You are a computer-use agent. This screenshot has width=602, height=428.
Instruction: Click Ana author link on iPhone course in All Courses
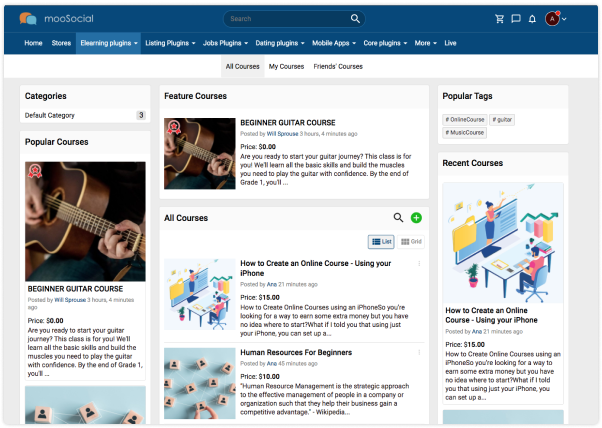pyautogui.click(x=272, y=284)
